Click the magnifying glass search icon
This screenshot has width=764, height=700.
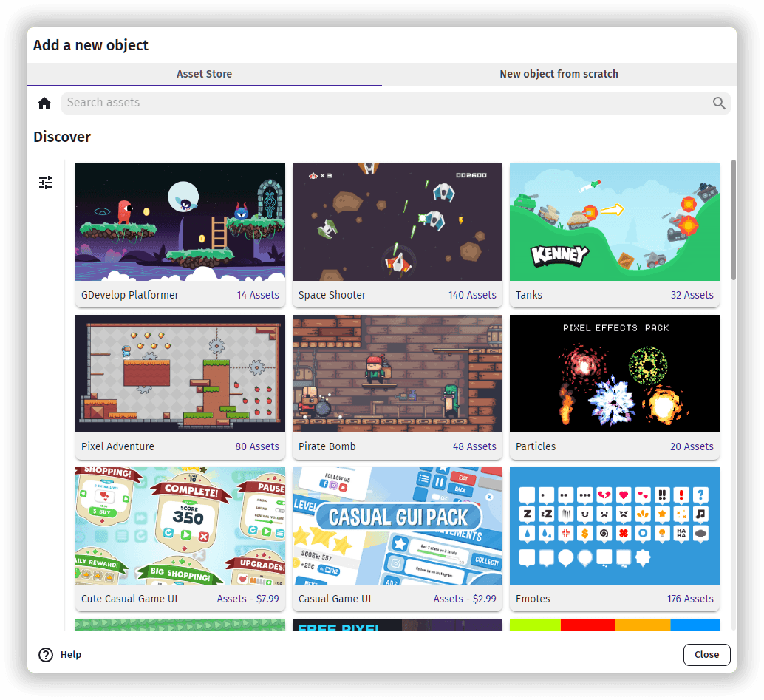coord(718,103)
